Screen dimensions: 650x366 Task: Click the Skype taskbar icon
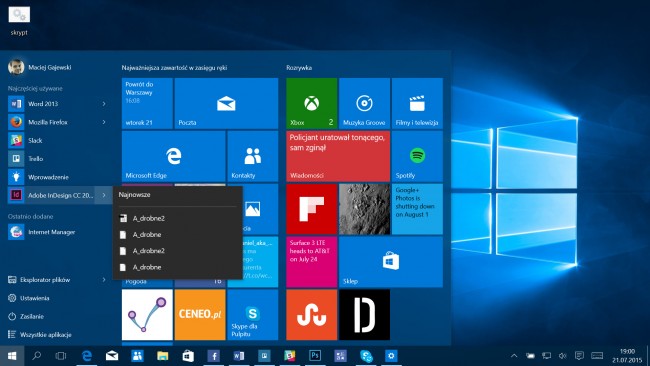(366, 356)
